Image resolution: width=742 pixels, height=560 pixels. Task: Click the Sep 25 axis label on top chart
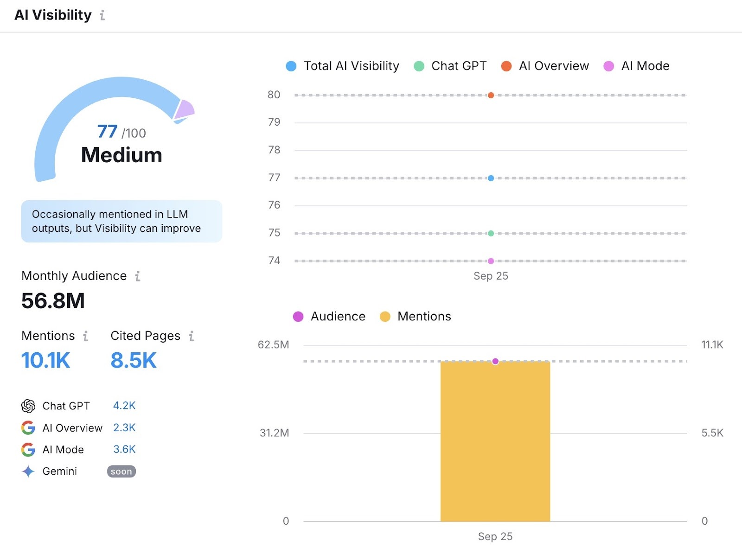click(x=491, y=276)
